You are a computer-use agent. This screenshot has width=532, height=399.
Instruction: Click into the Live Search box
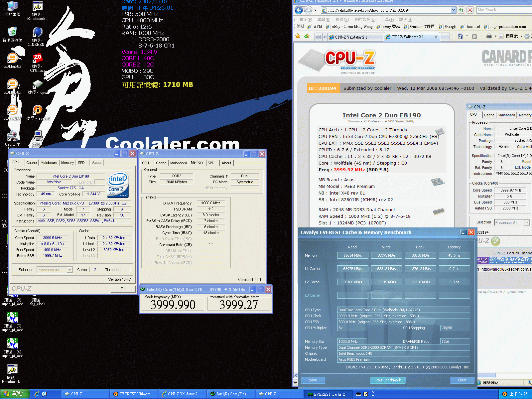tap(504, 10)
